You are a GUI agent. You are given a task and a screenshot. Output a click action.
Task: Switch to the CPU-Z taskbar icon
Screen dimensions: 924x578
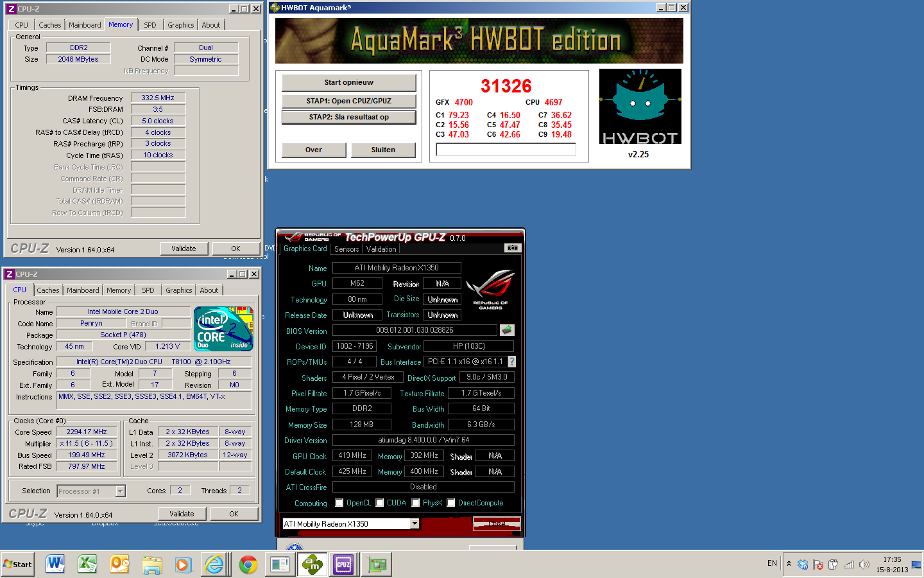(x=343, y=565)
